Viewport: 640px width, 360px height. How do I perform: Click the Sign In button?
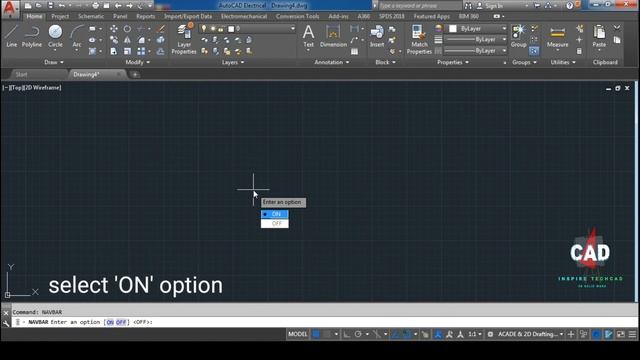tap(490, 6)
